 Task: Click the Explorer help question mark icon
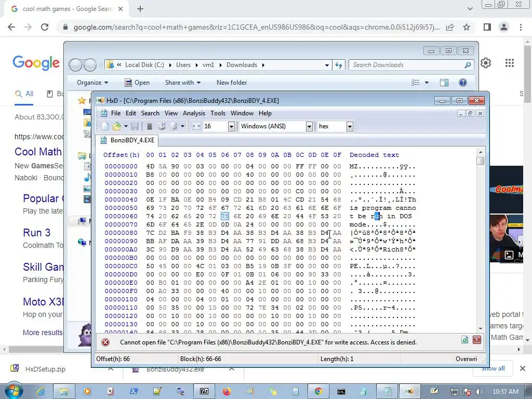pos(462,83)
